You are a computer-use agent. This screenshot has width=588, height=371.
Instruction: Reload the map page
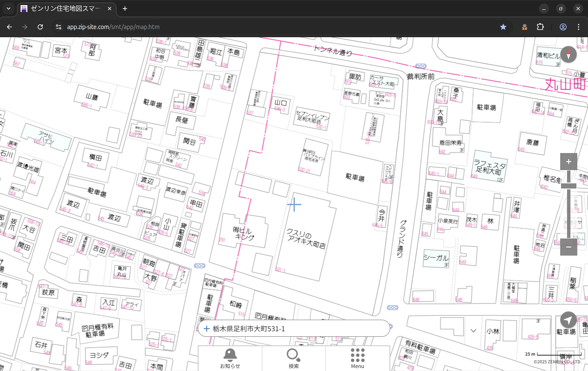(x=40, y=27)
